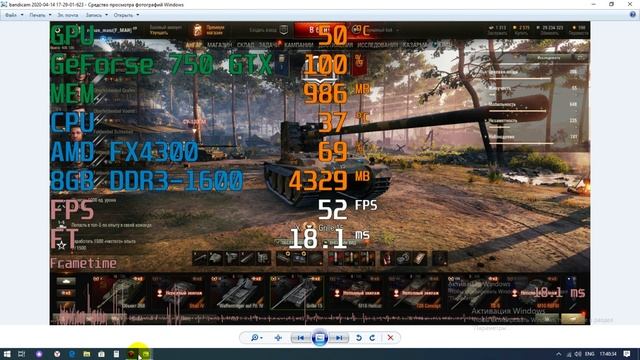
Task: Open the highlighted Photo Viewer taskbar icon
Action: click(146, 354)
